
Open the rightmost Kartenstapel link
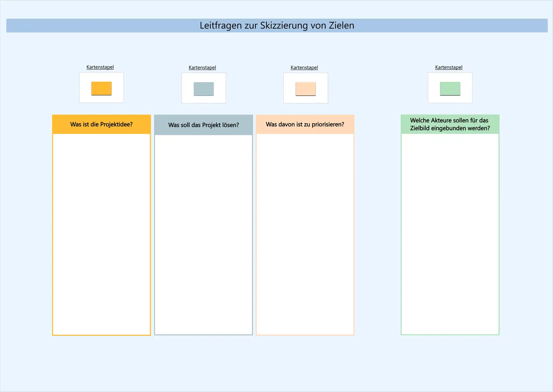click(448, 67)
